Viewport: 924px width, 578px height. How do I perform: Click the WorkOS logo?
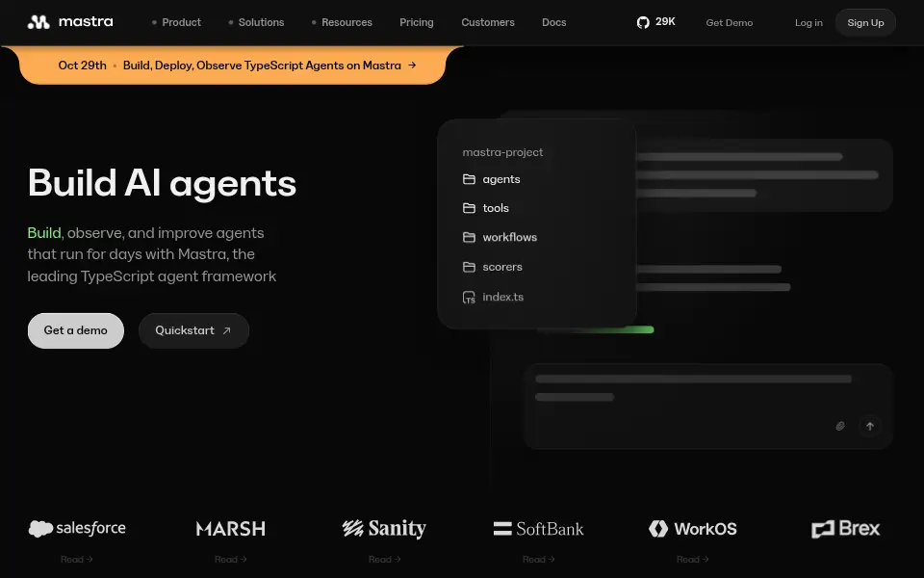[692, 529]
